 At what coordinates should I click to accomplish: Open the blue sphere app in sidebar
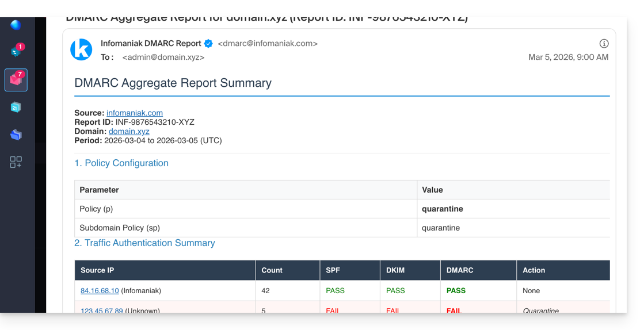click(16, 25)
